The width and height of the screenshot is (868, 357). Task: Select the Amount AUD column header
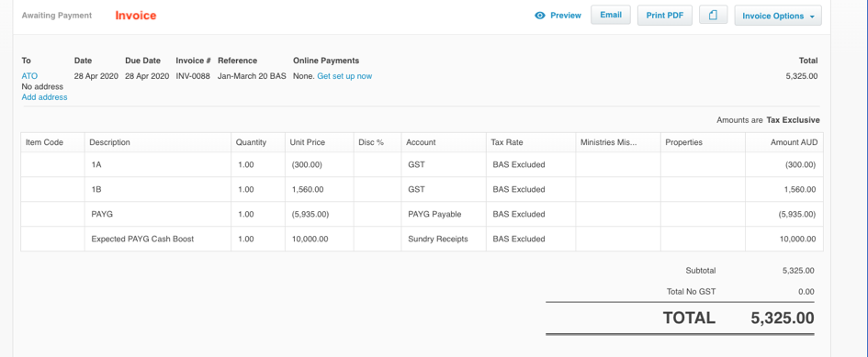click(783, 142)
